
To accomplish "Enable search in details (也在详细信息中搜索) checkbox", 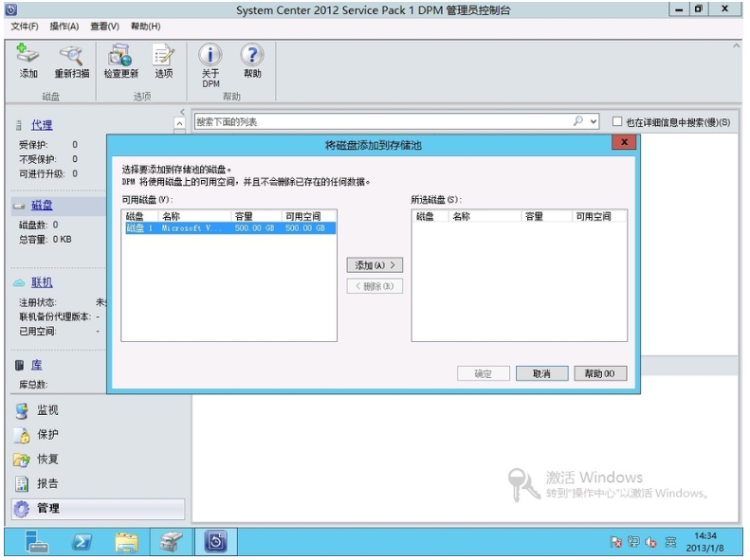I will tap(617, 122).
